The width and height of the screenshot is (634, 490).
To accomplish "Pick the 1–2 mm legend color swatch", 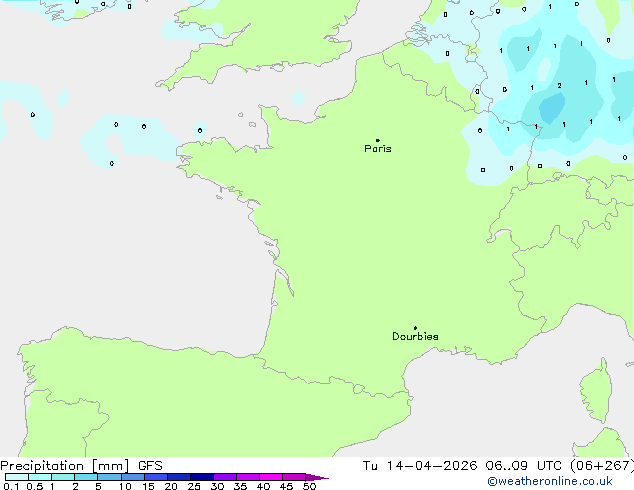I will [63, 477].
